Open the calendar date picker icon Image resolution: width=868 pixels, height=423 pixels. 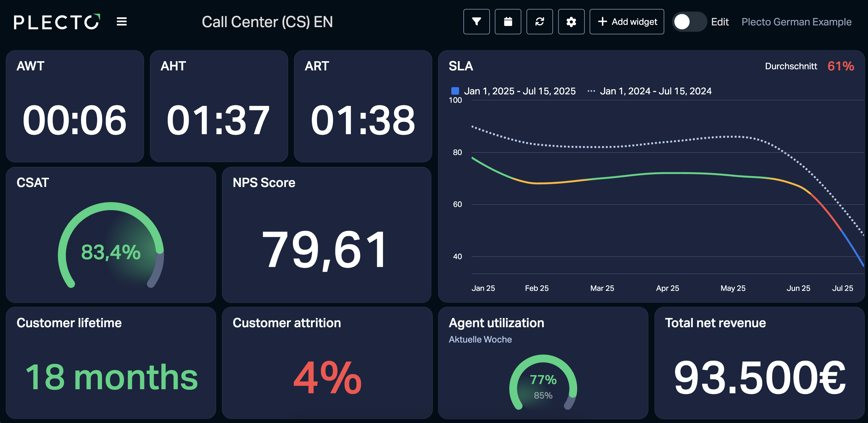(x=508, y=22)
